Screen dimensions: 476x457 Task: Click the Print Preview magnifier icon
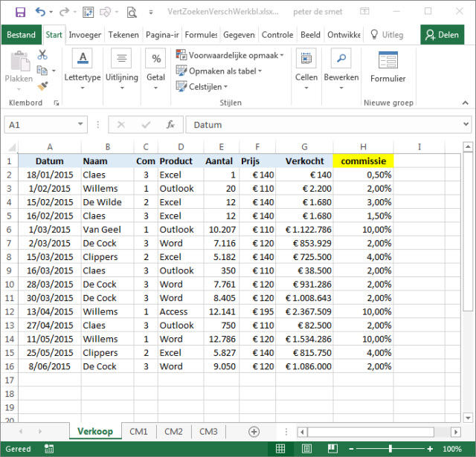132,12
